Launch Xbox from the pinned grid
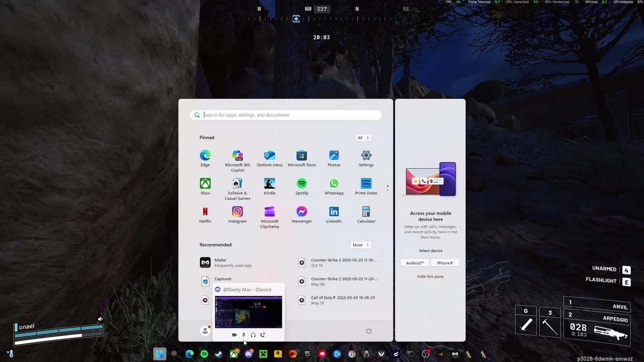The width and height of the screenshot is (644, 362). [205, 187]
